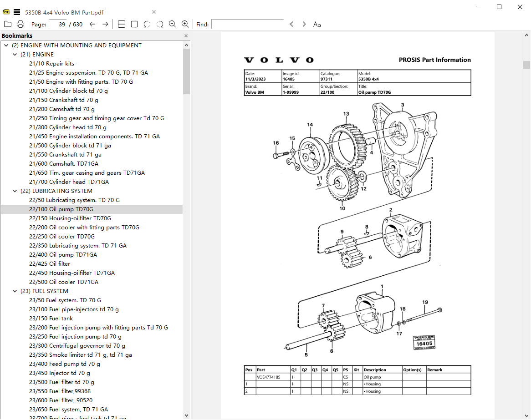Screen dimensions: 531x420
Task: Switch to fit page view
Action: tap(134, 24)
